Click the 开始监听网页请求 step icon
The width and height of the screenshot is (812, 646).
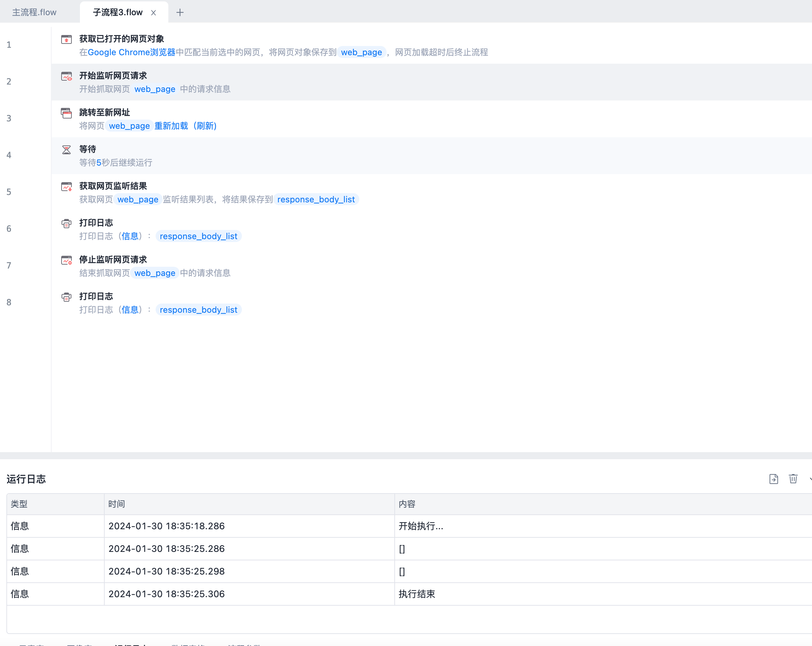click(x=66, y=76)
